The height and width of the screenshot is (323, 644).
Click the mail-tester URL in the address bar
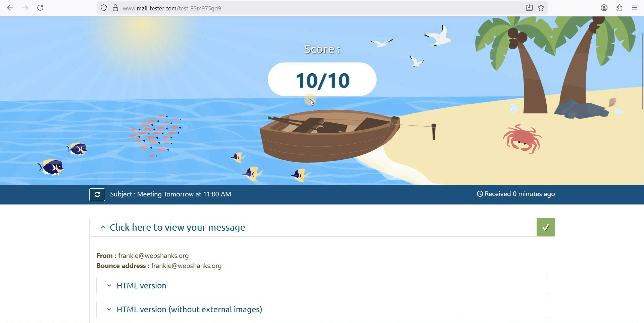172,8
